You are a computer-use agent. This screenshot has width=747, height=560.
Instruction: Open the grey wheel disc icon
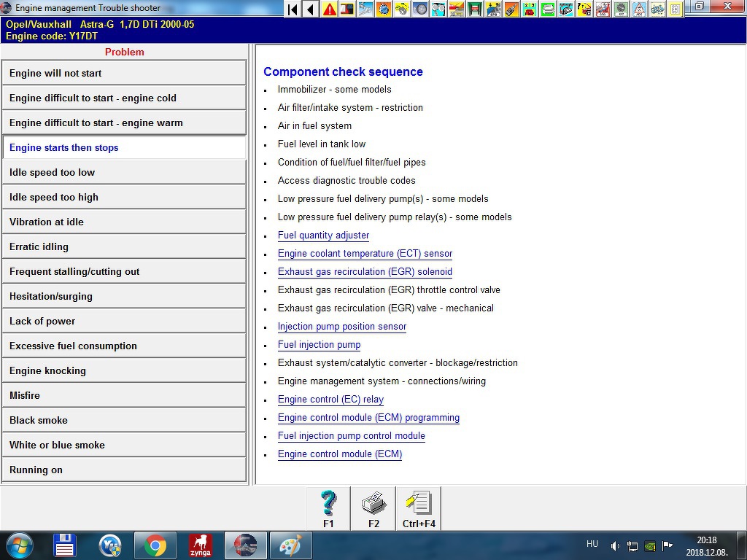(420, 9)
